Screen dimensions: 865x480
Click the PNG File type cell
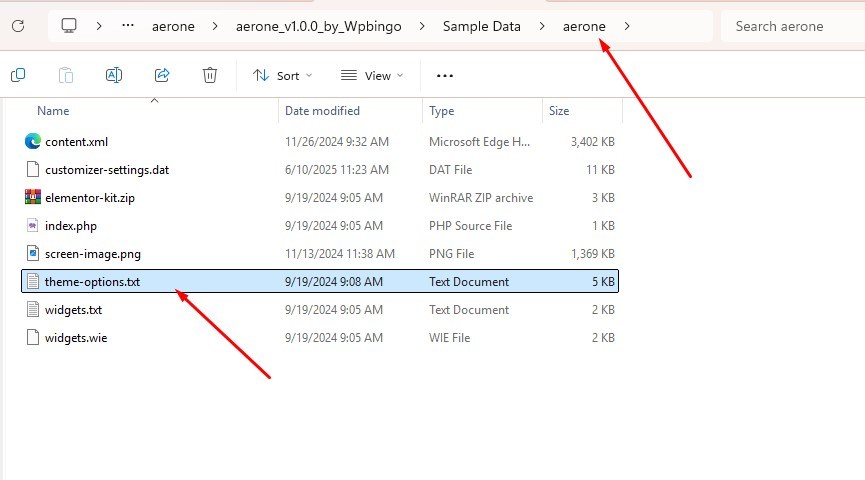[451, 254]
